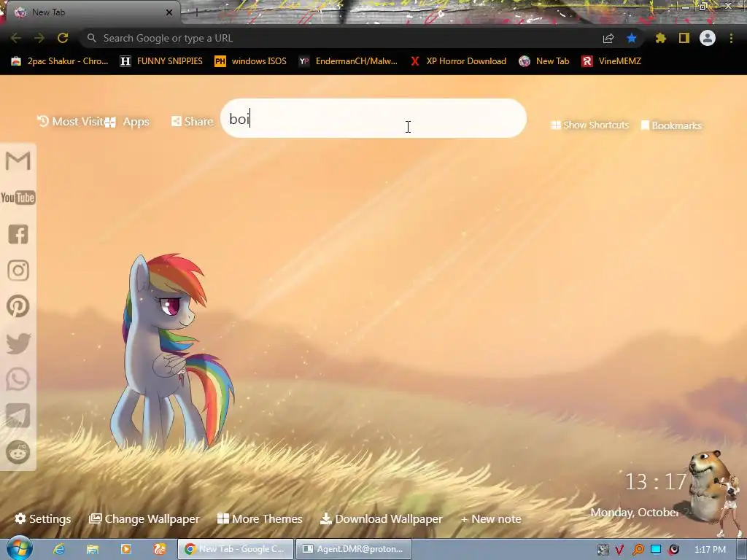The height and width of the screenshot is (560, 747).
Task: Open the Extensions puzzle icon
Action: (661, 38)
